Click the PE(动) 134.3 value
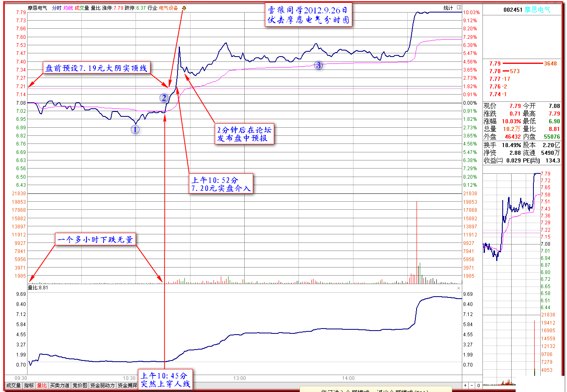The width and height of the screenshot is (567, 392). coord(553,160)
